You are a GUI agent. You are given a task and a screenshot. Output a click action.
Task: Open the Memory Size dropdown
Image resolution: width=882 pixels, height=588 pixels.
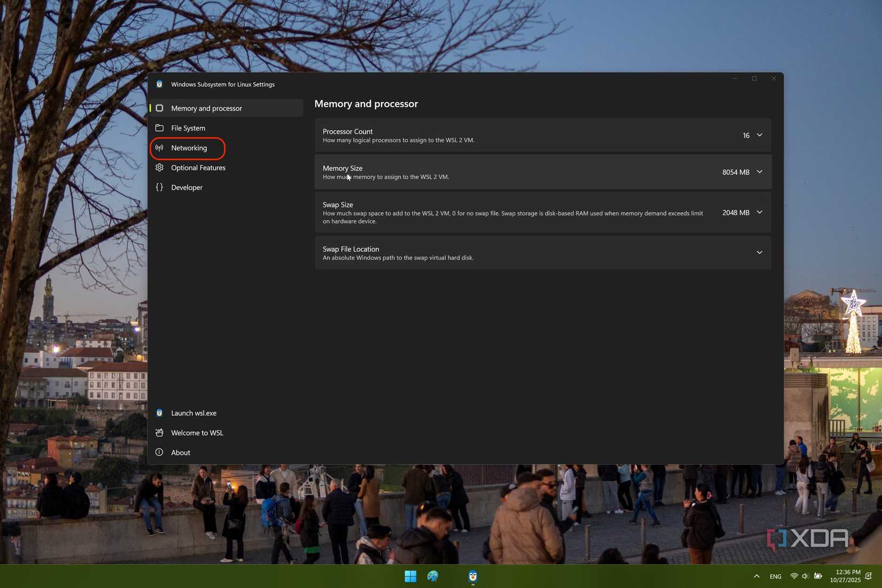(759, 172)
